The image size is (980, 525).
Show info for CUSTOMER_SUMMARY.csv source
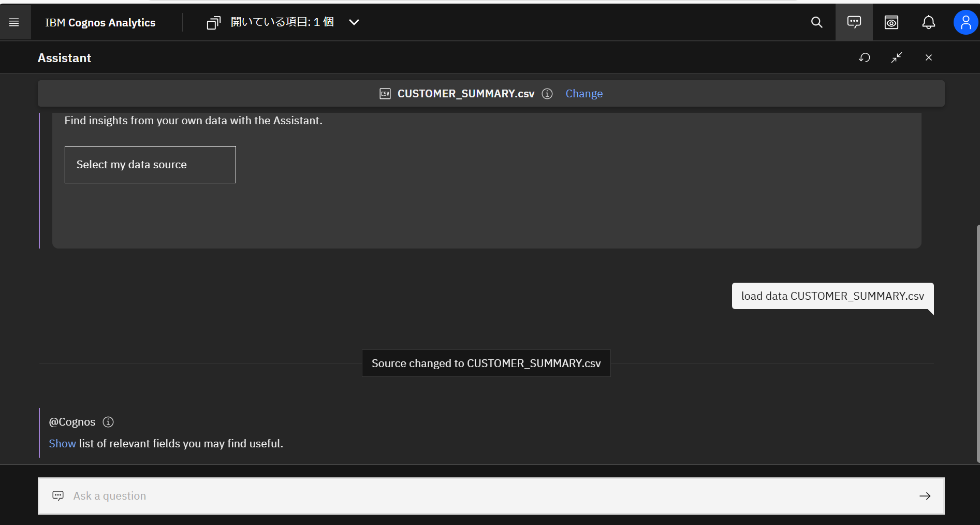547,94
